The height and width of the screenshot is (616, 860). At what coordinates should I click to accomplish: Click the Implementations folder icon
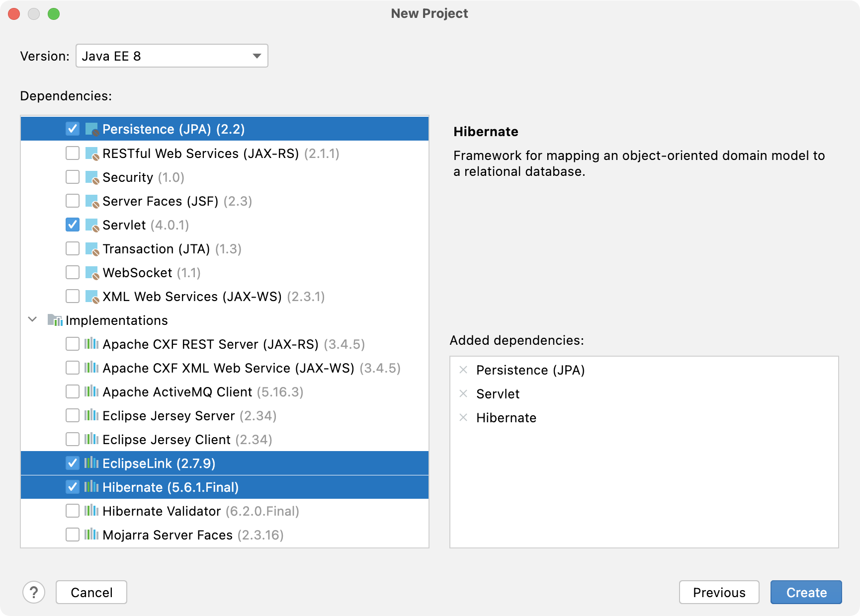[55, 320]
